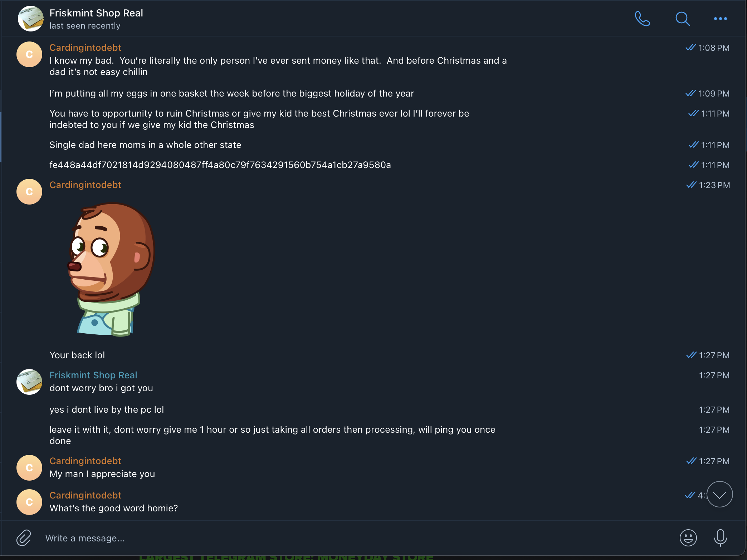Open the emoji picker smiley icon
The image size is (747, 560).
pos(688,538)
